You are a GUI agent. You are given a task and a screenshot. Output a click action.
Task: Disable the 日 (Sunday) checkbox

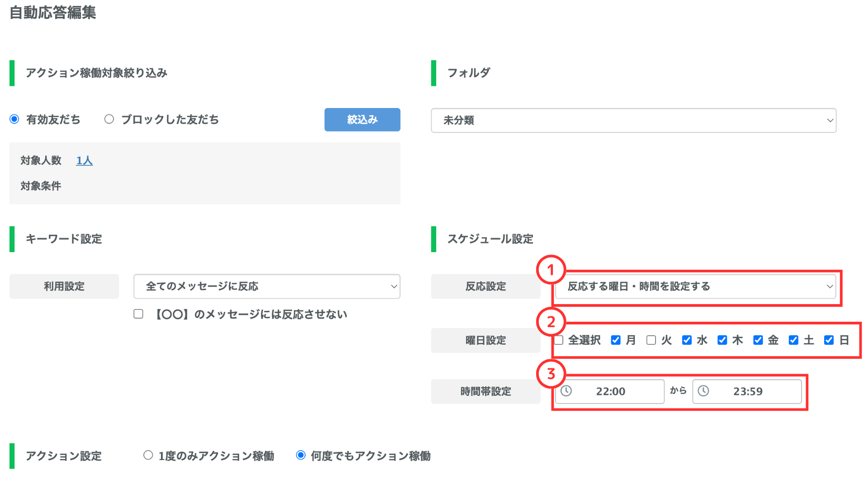pos(829,340)
